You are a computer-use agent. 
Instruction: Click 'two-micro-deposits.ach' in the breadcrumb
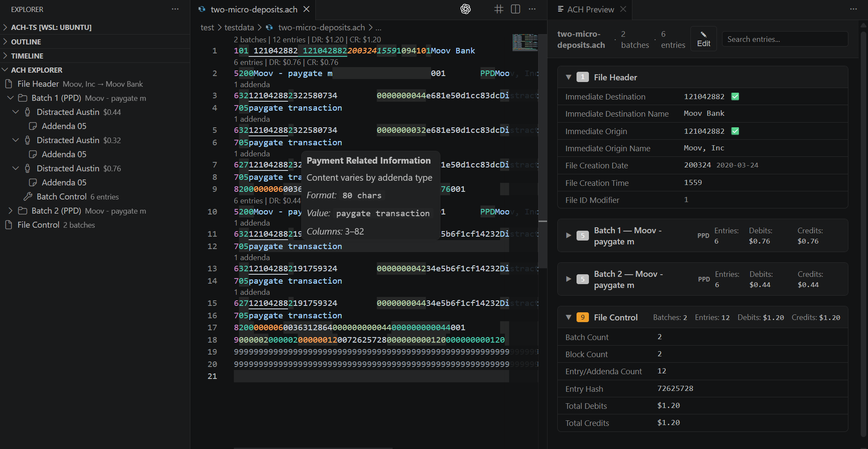321,27
